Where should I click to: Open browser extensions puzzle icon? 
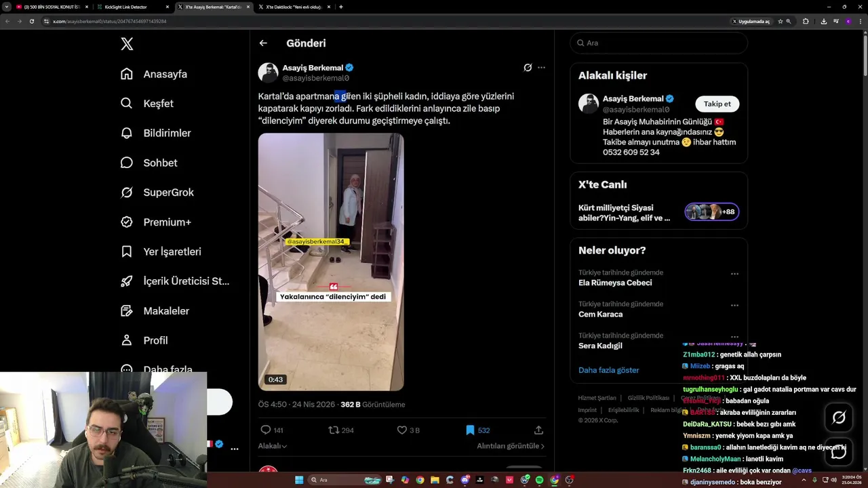click(x=806, y=21)
